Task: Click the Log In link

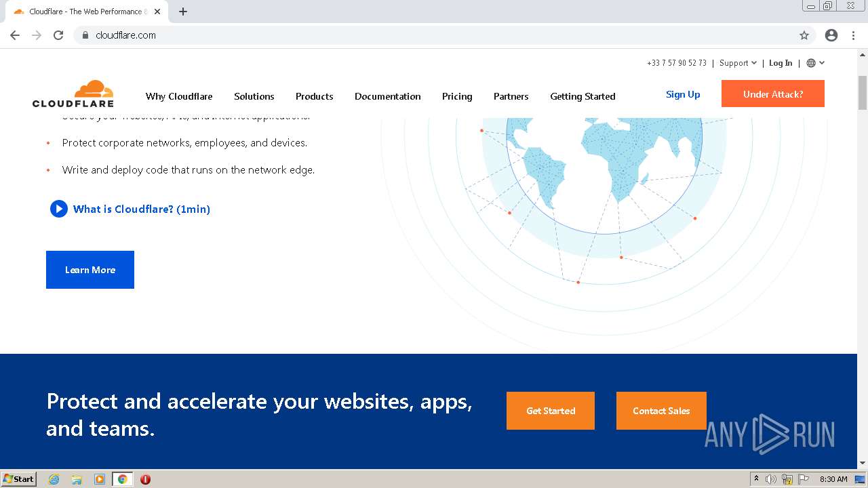Action: [x=781, y=63]
